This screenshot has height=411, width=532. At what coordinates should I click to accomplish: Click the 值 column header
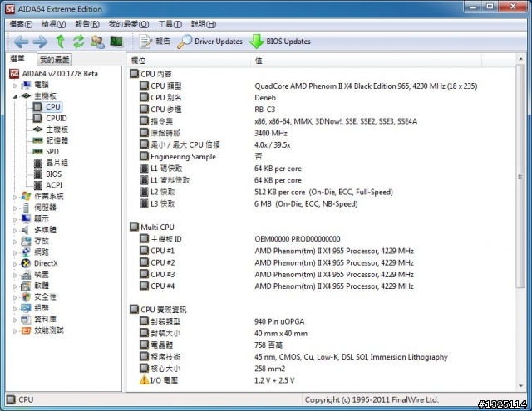(x=367, y=61)
